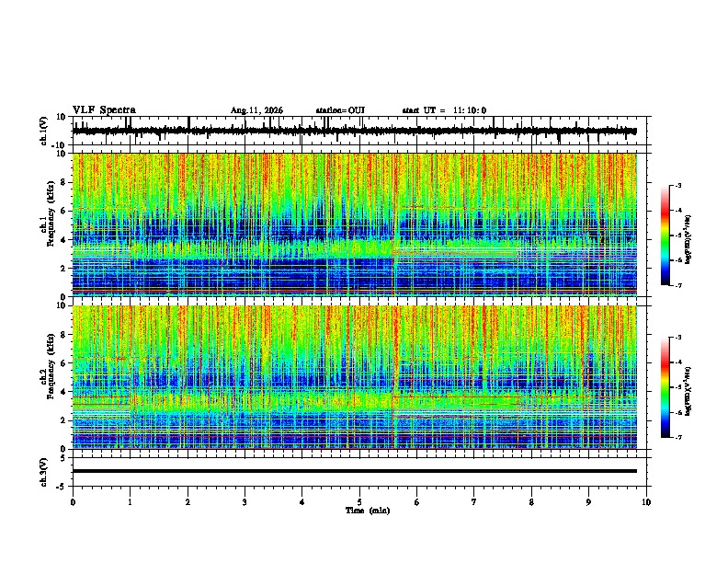The image size is (728, 563).
Task: Click the 'start UT = 11:10:0' label
Action: point(444,110)
